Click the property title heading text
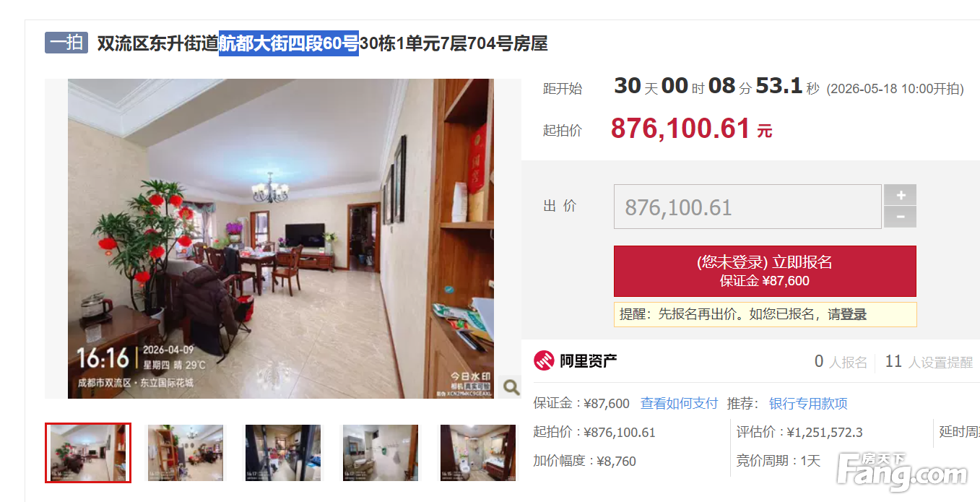This screenshot has width=980, height=502. 322,43
